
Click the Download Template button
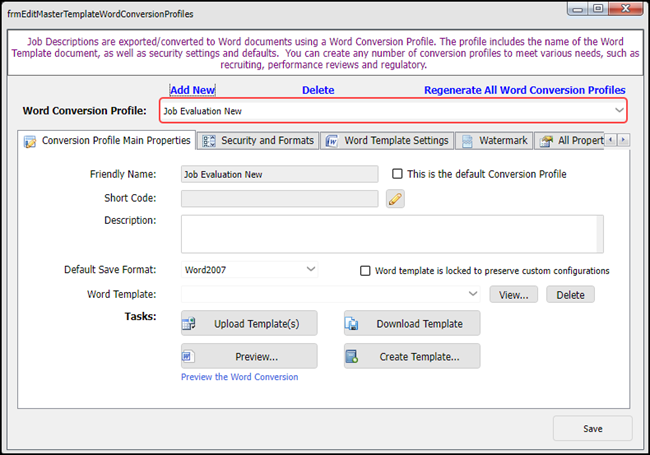click(412, 323)
